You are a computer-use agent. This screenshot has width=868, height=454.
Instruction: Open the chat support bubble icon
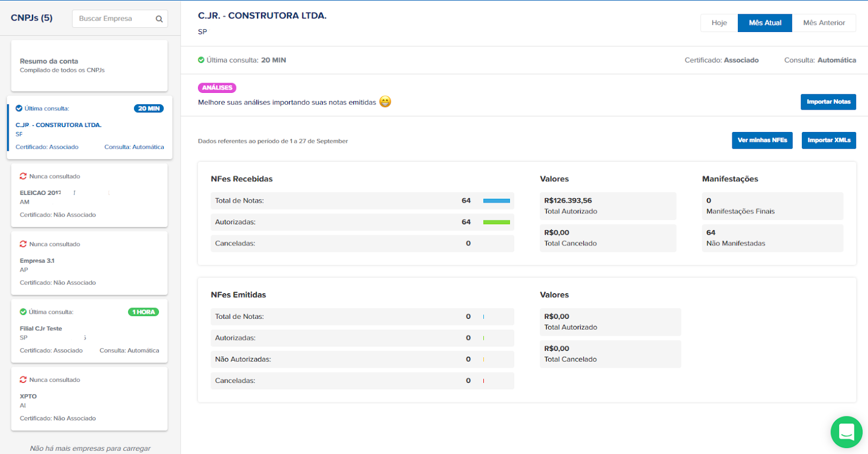(x=846, y=432)
